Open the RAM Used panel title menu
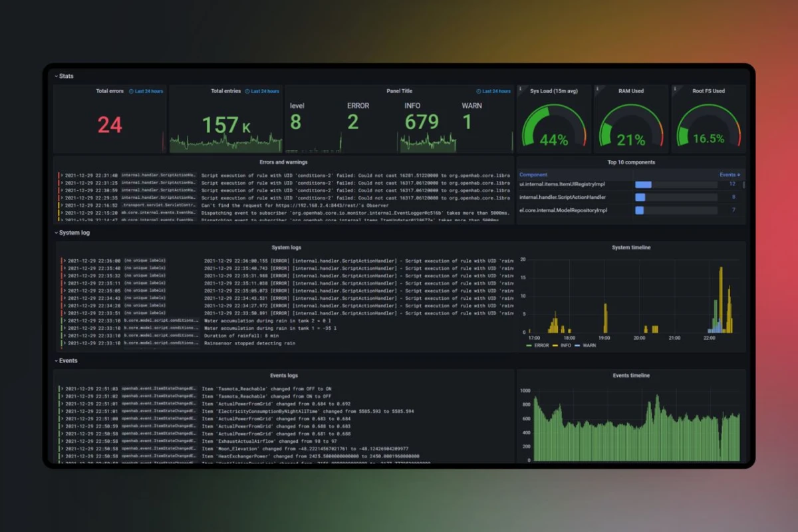The image size is (798, 532). [631, 91]
